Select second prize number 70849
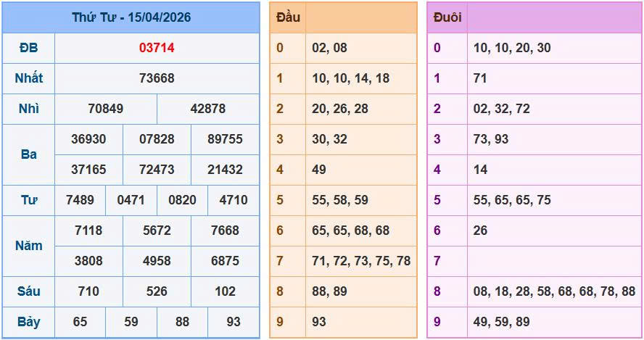Screen dimensions: 644x340 (x=106, y=109)
